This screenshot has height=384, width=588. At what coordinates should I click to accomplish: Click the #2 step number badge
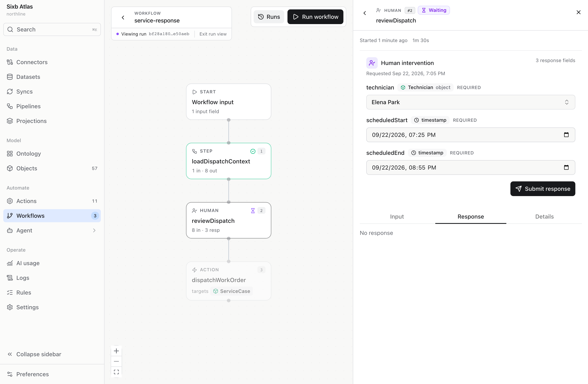[410, 10]
